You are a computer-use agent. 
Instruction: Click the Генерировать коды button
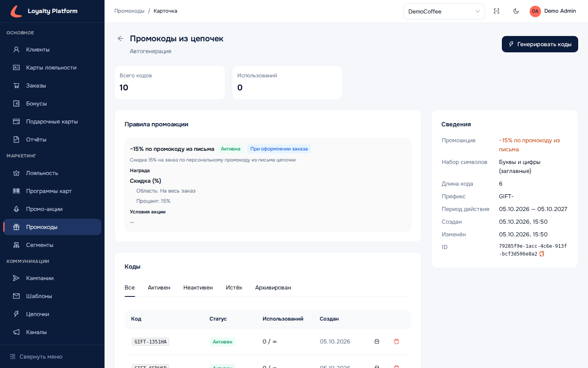click(x=540, y=44)
